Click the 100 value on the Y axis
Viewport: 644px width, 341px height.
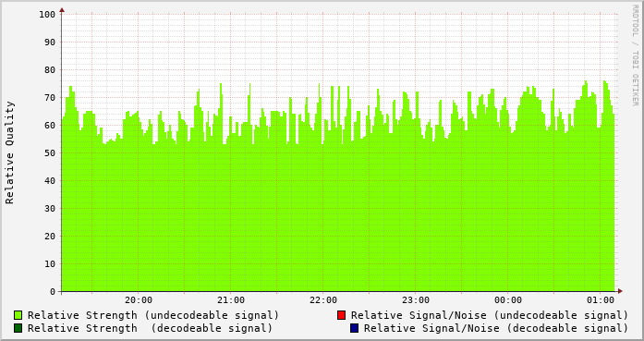pyautogui.click(x=47, y=15)
